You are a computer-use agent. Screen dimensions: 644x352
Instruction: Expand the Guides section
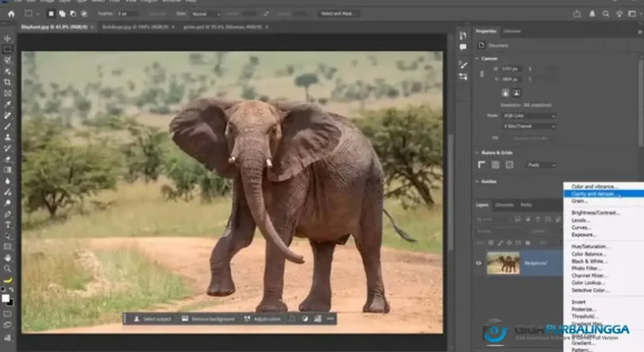(477, 181)
